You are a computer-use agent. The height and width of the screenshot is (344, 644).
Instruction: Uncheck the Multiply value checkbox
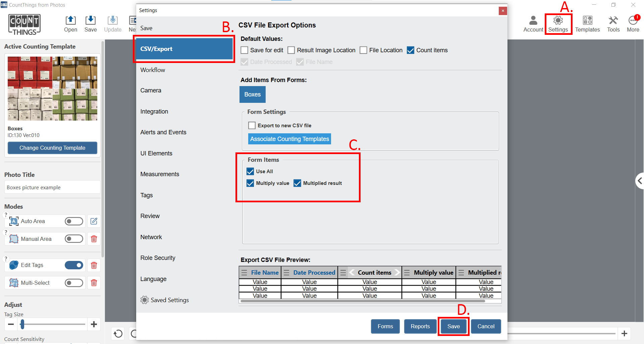pos(250,183)
